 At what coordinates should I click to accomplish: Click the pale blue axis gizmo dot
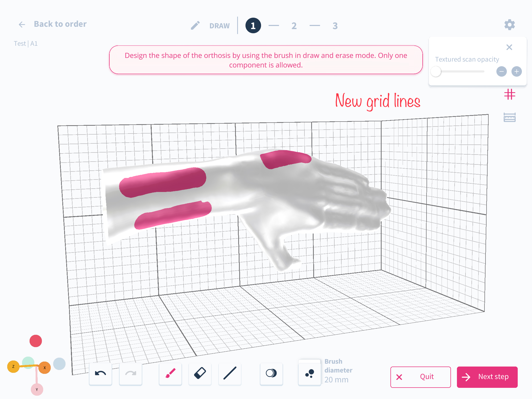coord(59,364)
